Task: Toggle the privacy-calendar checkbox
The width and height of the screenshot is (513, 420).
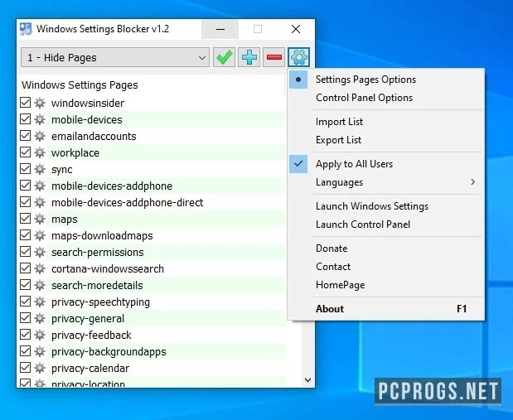Action: 25,368
